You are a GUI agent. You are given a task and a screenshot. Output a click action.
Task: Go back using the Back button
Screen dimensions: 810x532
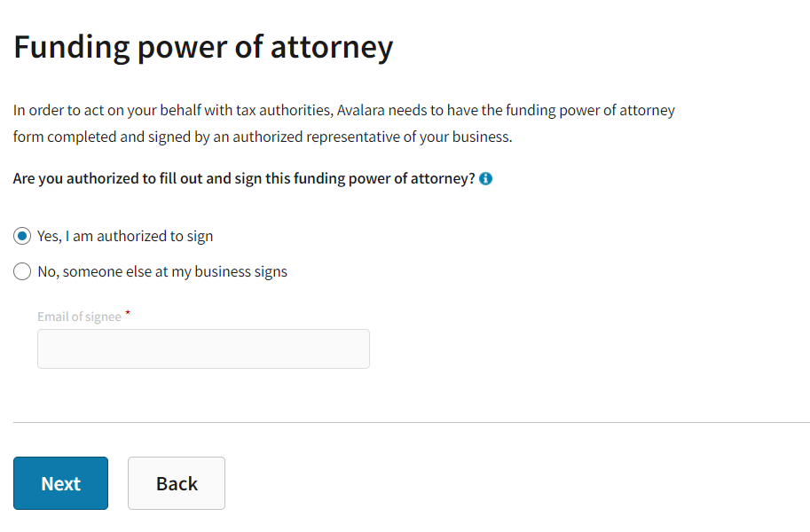pos(177,483)
